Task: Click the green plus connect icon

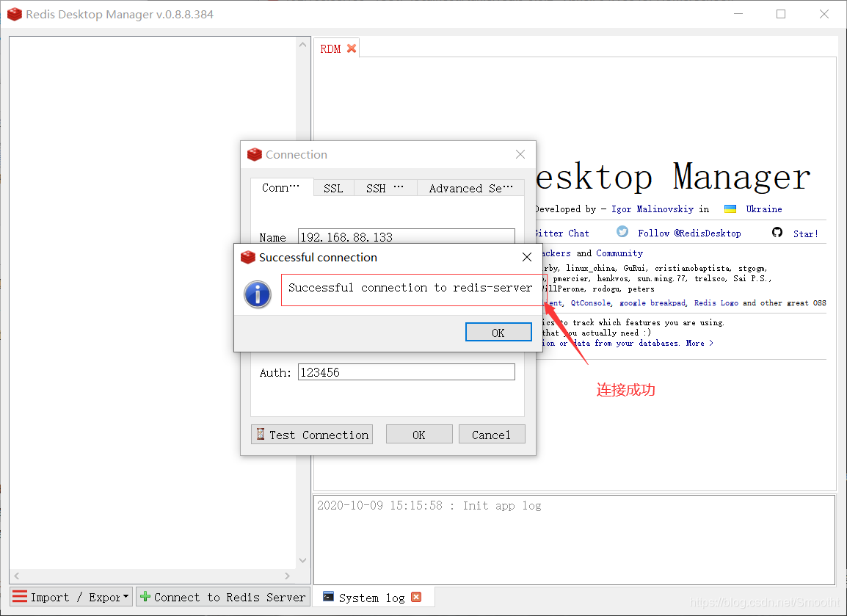Action: pos(145,597)
